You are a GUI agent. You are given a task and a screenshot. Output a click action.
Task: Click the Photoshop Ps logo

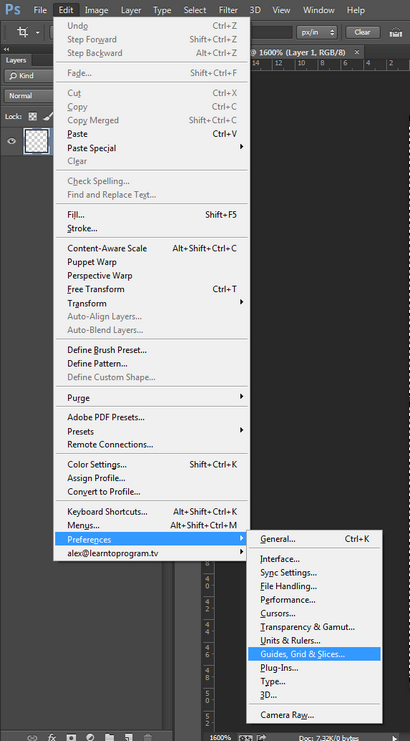click(x=13, y=9)
